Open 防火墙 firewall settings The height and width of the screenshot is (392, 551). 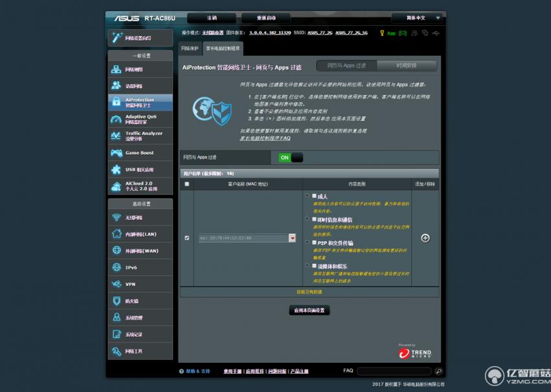[x=140, y=301]
